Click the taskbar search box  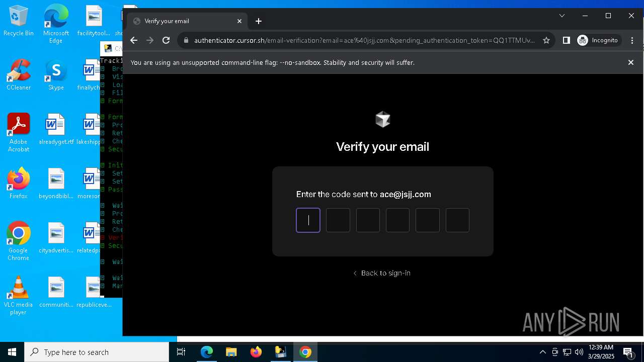click(97, 352)
